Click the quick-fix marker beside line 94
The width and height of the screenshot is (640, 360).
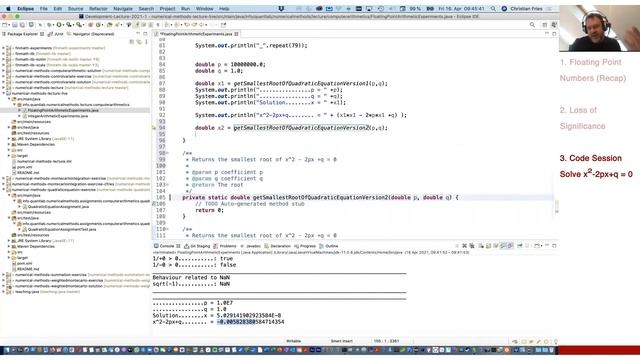(154, 128)
